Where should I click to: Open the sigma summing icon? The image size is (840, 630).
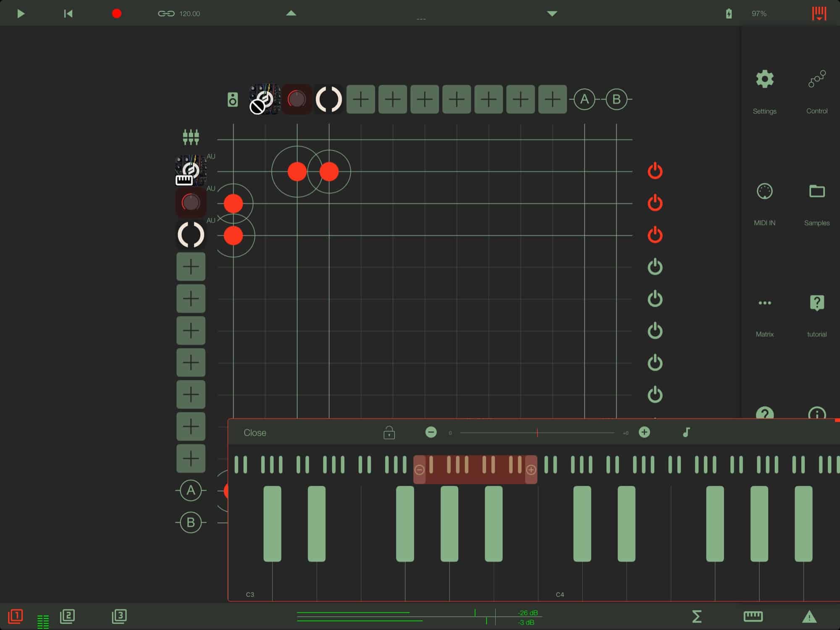[697, 617]
